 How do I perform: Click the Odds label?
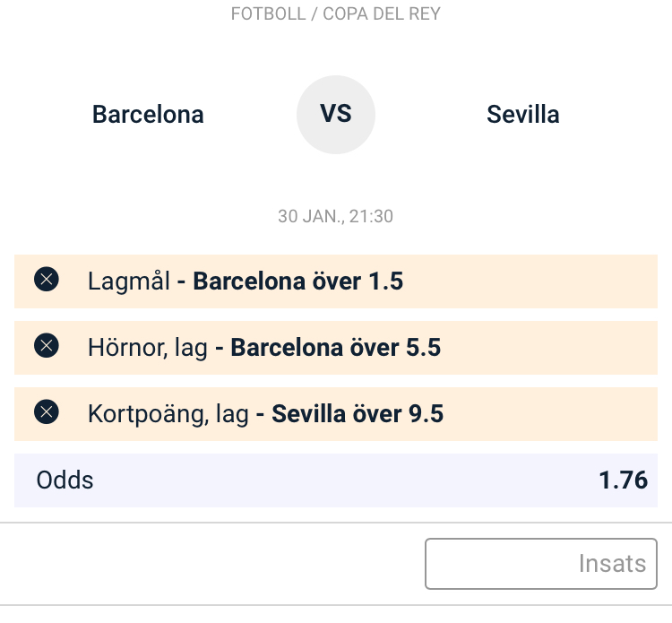pyautogui.click(x=65, y=480)
